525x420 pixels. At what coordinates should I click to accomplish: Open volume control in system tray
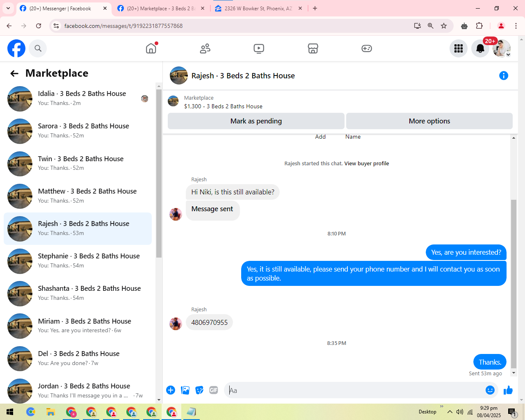tap(460, 412)
